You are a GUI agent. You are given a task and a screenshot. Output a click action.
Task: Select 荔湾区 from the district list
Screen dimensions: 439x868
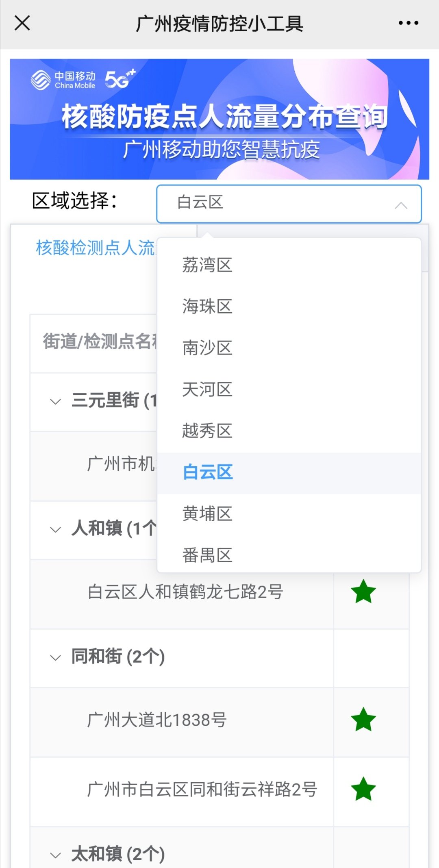(207, 265)
